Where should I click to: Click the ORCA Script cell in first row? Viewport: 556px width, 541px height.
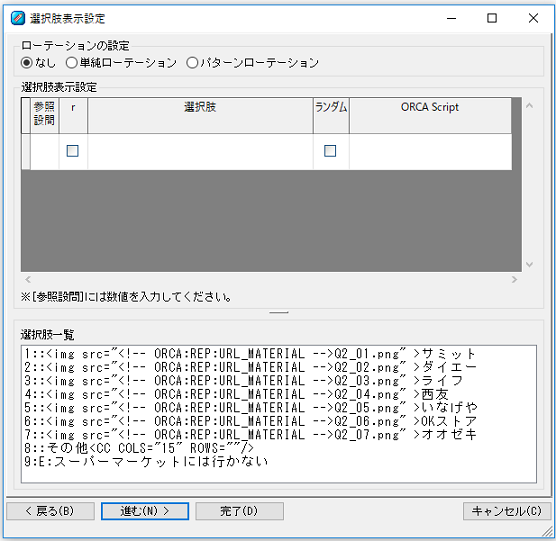pos(430,152)
